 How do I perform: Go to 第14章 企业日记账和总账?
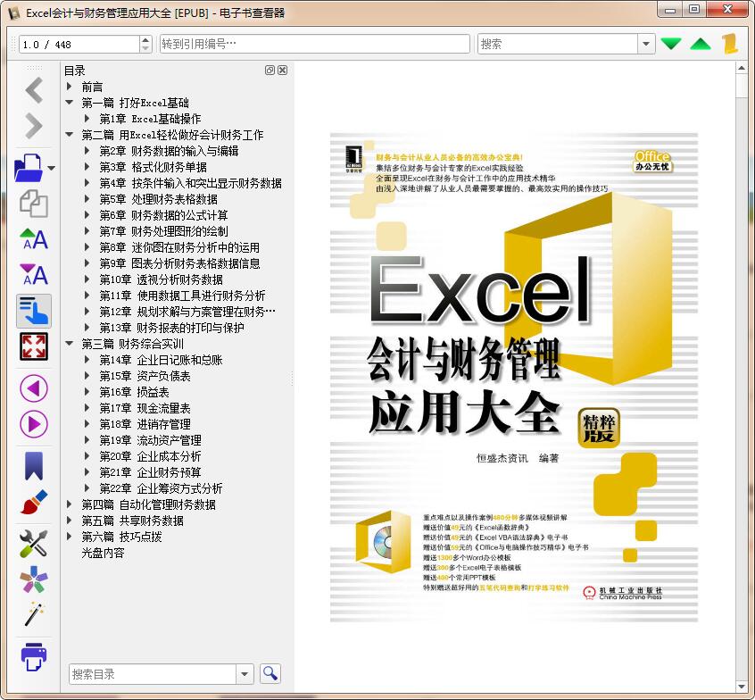point(162,360)
